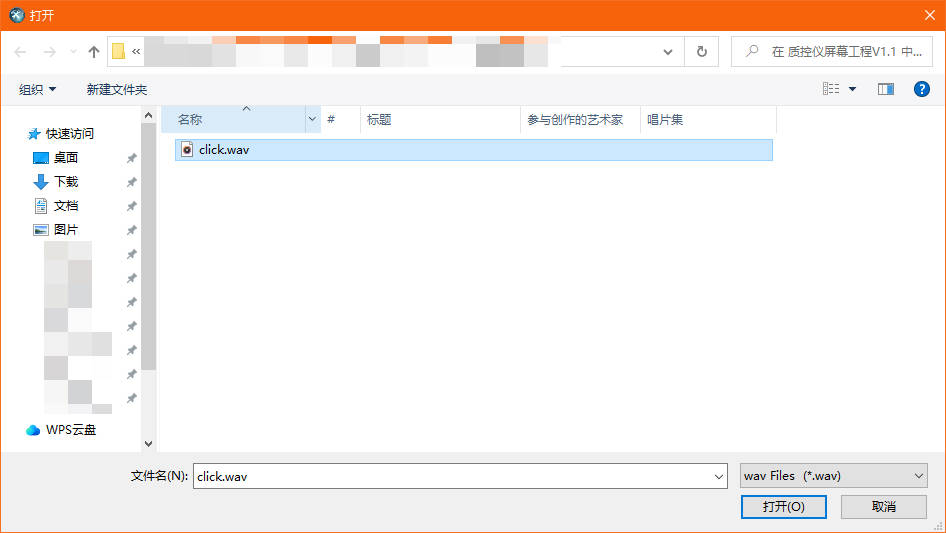Open WPS云盘 in the sidebar

click(70, 430)
